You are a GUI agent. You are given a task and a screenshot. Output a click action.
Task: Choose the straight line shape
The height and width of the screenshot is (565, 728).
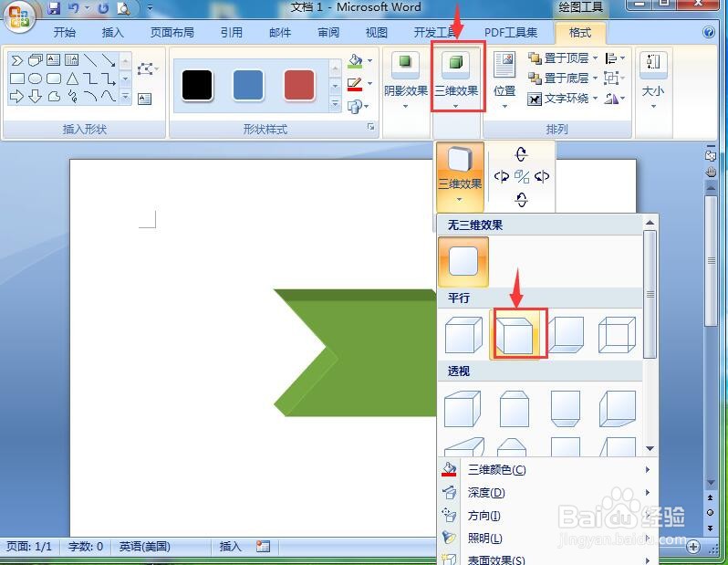(x=90, y=60)
